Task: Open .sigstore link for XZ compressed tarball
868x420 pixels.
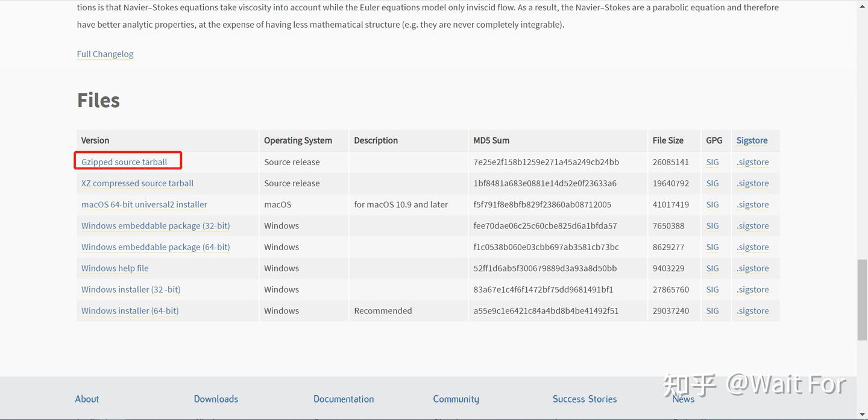Action: (x=752, y=183)
